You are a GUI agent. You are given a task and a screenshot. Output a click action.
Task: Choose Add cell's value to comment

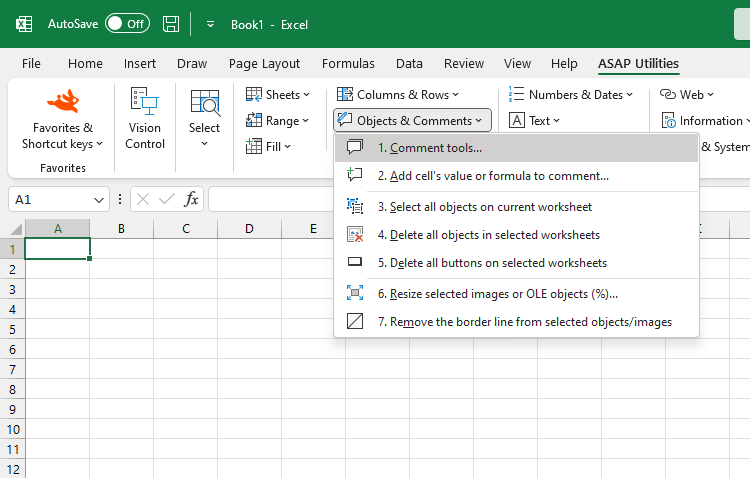tap(516, 176)
